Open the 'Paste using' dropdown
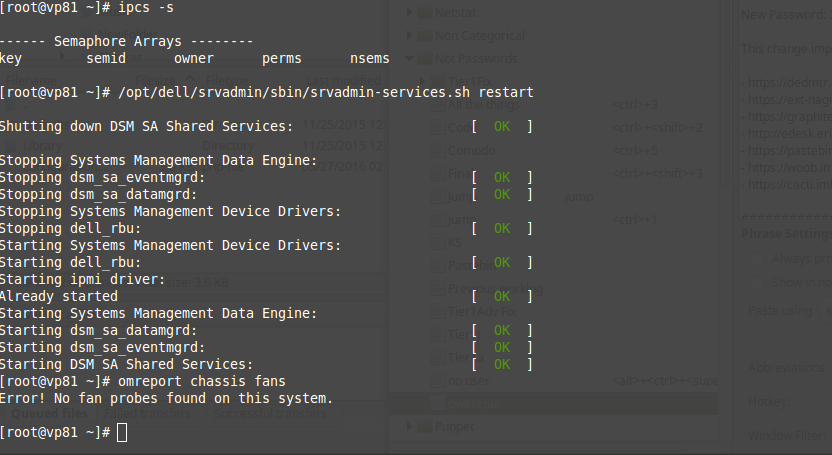 pos(822,311)
